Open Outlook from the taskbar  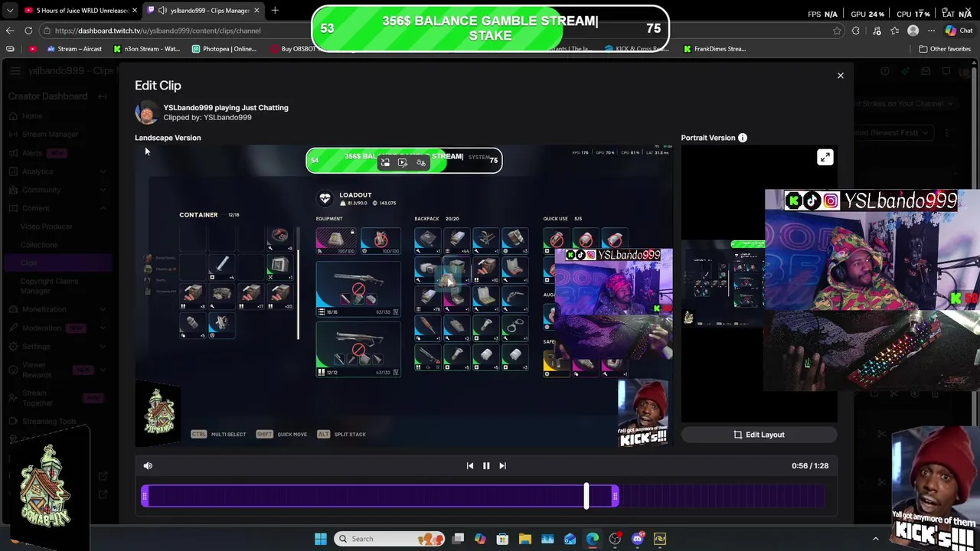(570, 539)
